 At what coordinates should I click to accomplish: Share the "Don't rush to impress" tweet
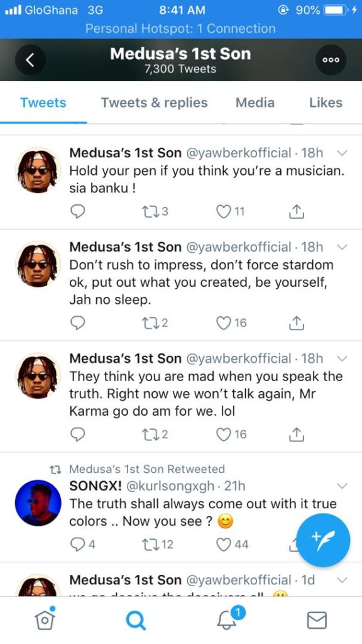point(297,323)
